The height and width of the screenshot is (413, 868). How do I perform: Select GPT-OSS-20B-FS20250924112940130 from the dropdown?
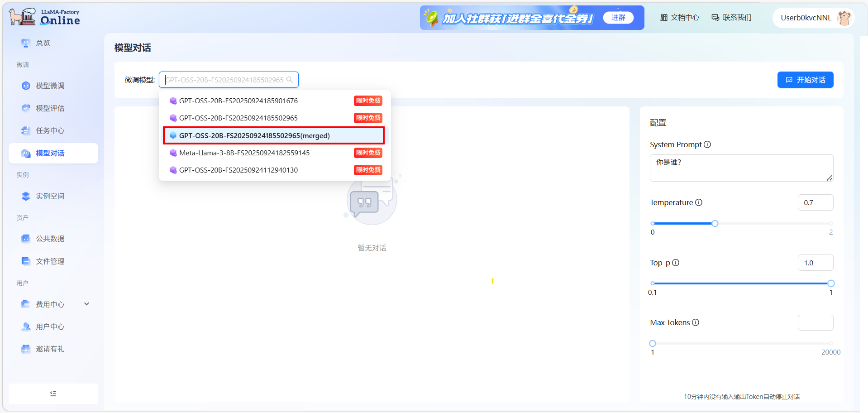coord(238,170)
